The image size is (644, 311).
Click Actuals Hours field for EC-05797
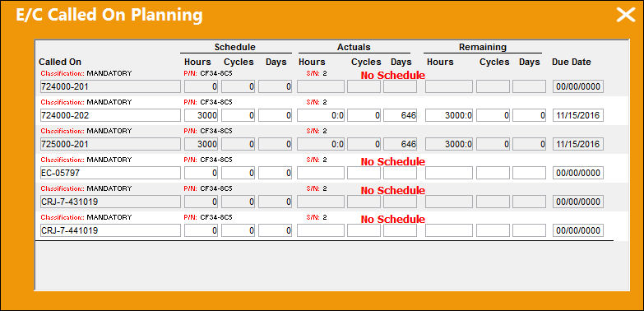(321, 173)
